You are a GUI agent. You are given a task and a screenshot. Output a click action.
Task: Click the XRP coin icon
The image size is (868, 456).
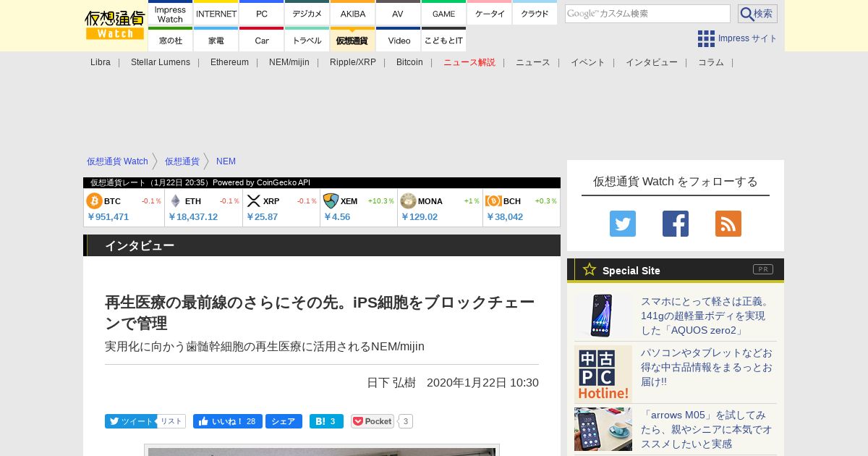tap(253, 200)
